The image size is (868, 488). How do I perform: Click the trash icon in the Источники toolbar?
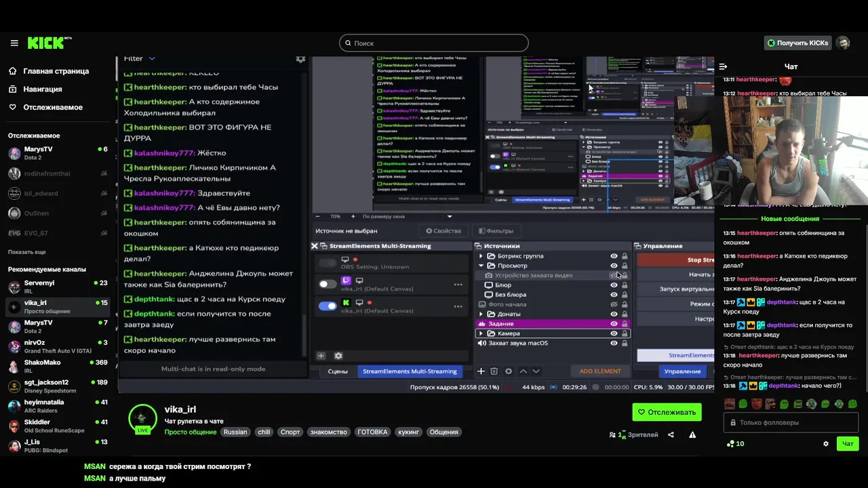coord(494,371)
